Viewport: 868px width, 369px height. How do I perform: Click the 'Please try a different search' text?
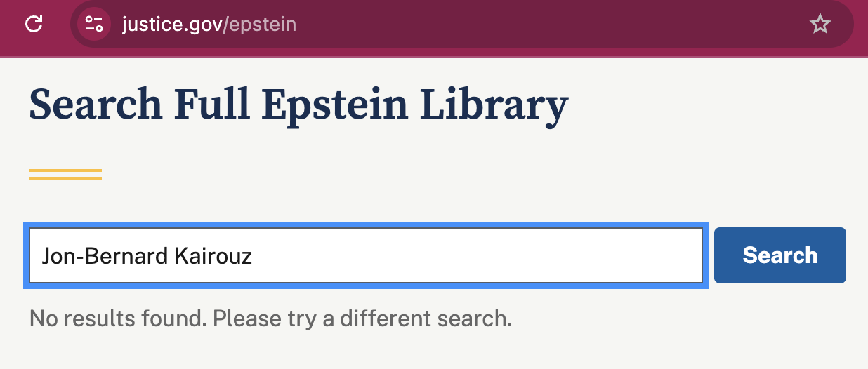click(362, 319)
